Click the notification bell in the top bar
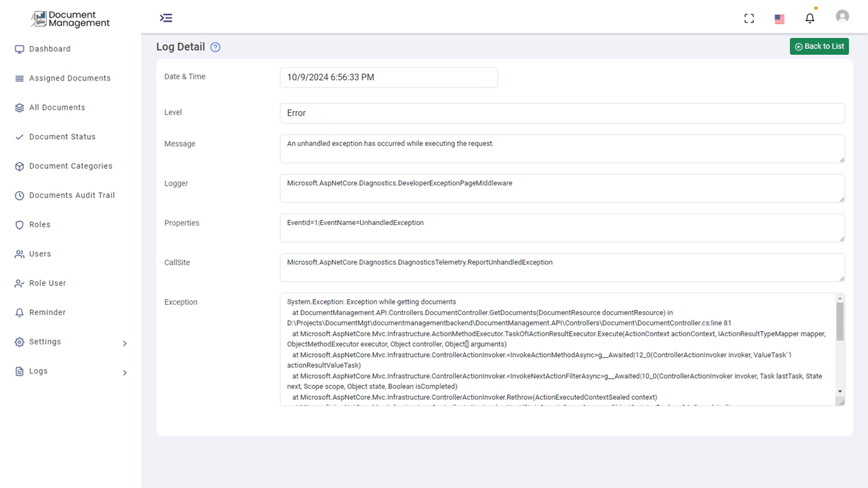The width and height of the screenshot is (868, 488). pyautogui.click(x=810, y=17)
